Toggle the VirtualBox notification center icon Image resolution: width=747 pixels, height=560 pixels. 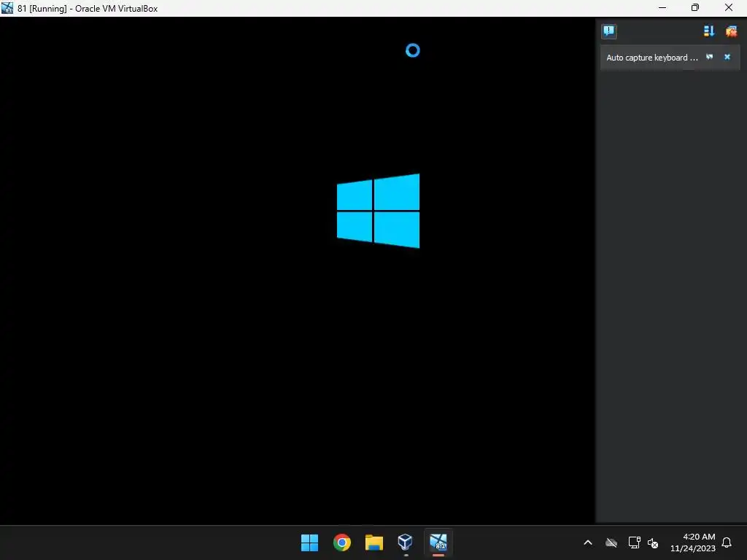point(609,31)
